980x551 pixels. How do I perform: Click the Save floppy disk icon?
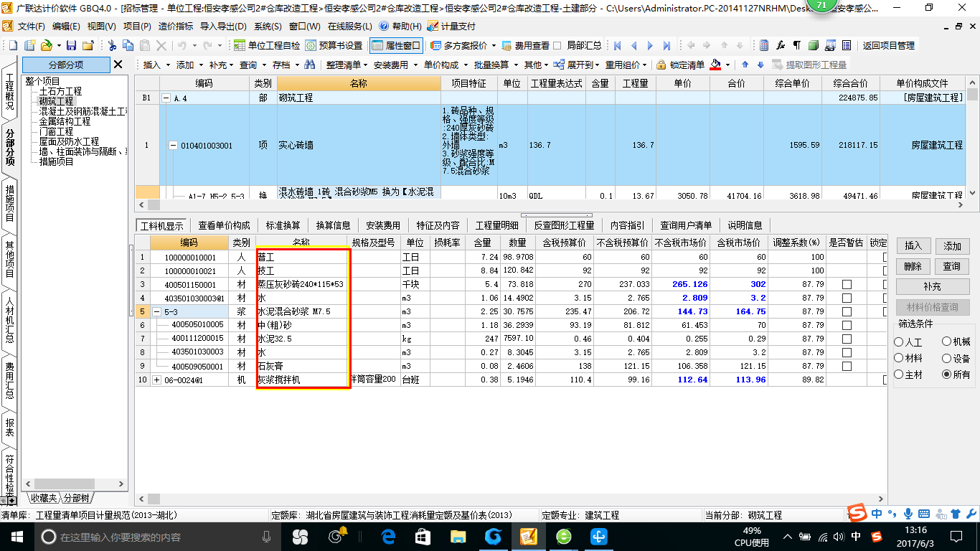[72, 45]
